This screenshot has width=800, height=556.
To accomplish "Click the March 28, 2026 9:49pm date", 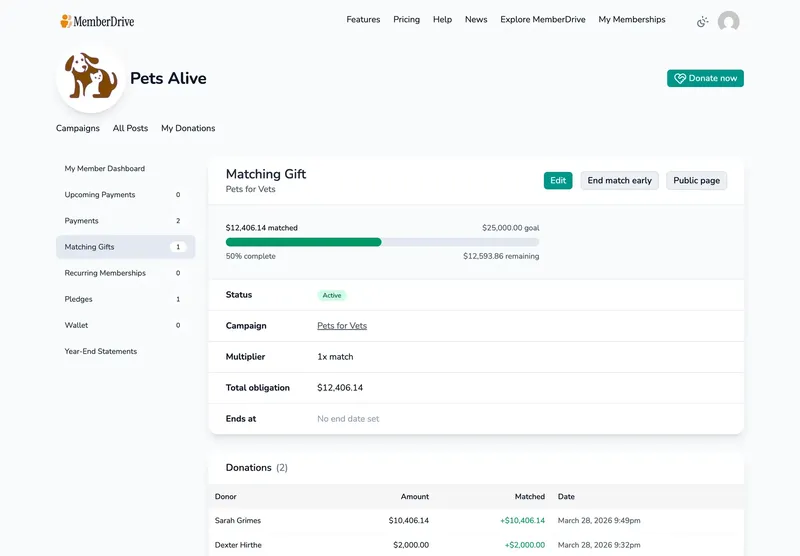I will pyautogui.click(x=599, y=520).
